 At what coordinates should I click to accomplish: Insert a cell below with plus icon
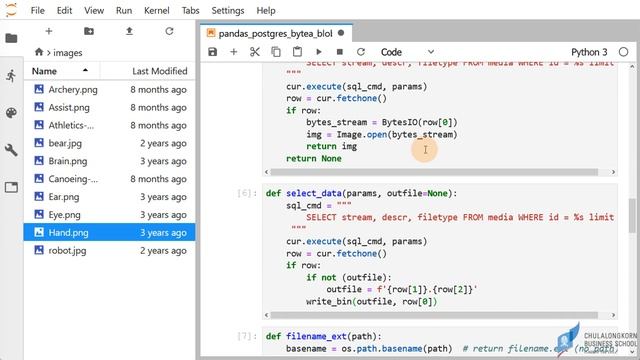[x=233, y=52]
